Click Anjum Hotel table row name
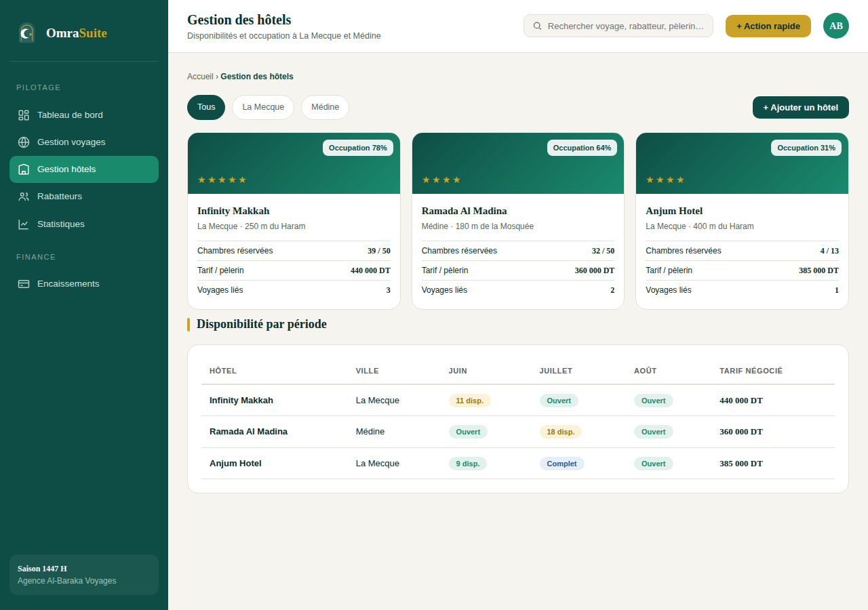 point(235,464)
